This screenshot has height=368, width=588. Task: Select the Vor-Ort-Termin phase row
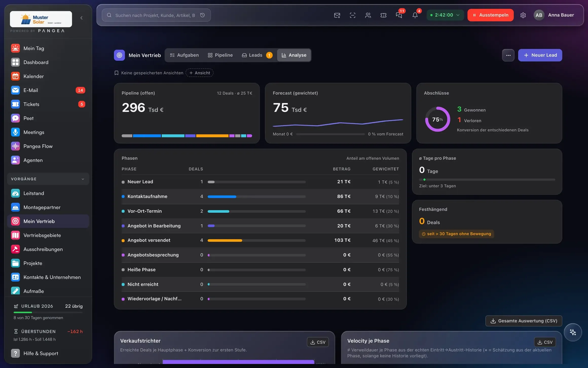click(x=260, y=211)
